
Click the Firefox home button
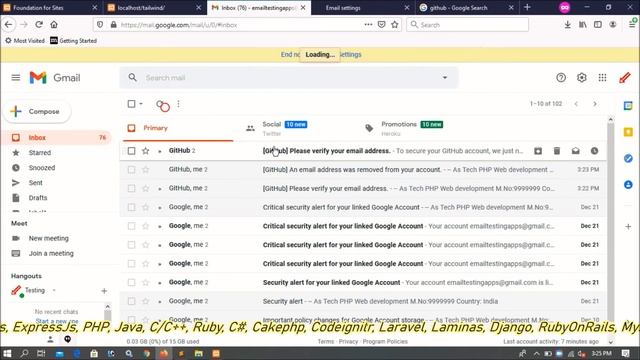tap(54, 24)
